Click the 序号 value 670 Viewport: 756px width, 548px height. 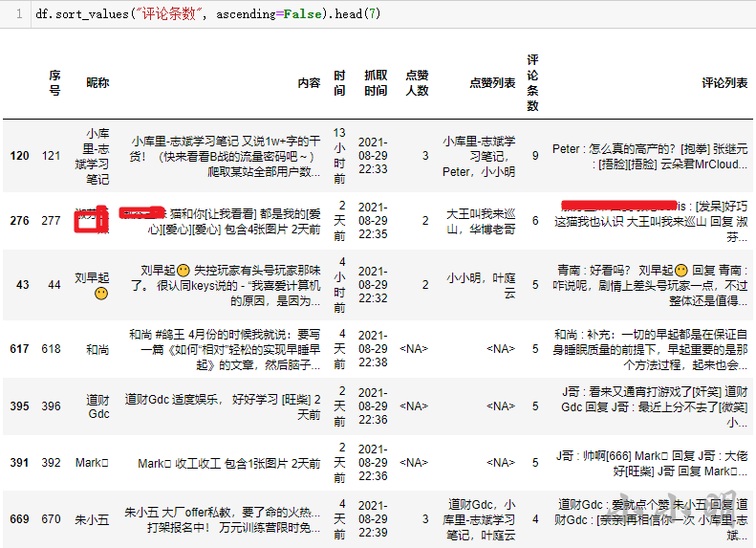coord(51,519)
